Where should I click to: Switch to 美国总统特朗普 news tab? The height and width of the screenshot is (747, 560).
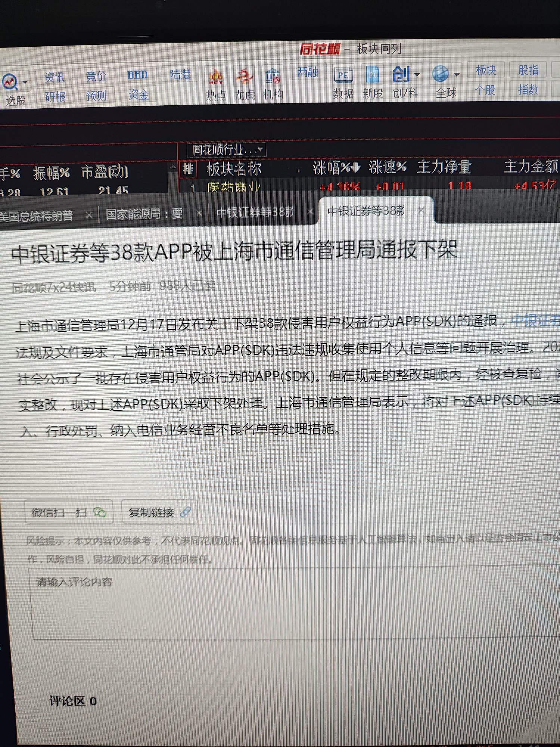36,216
